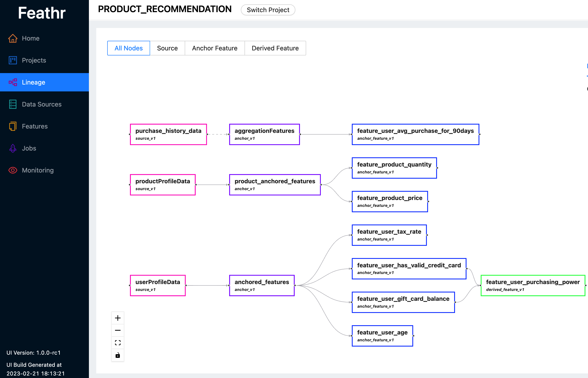This screenshot has width=588, height=378.
Task: Select the All Nodes tab
Action: (129, 48)
